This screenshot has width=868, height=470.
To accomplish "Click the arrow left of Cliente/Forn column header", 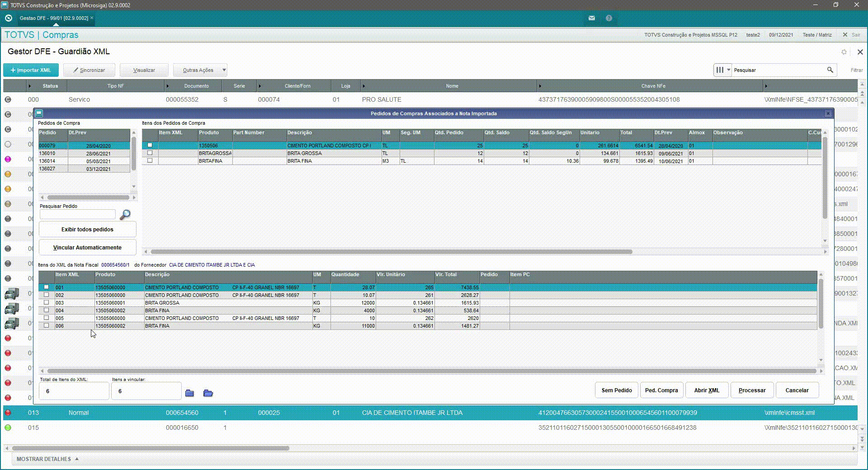I will point(259,86).
